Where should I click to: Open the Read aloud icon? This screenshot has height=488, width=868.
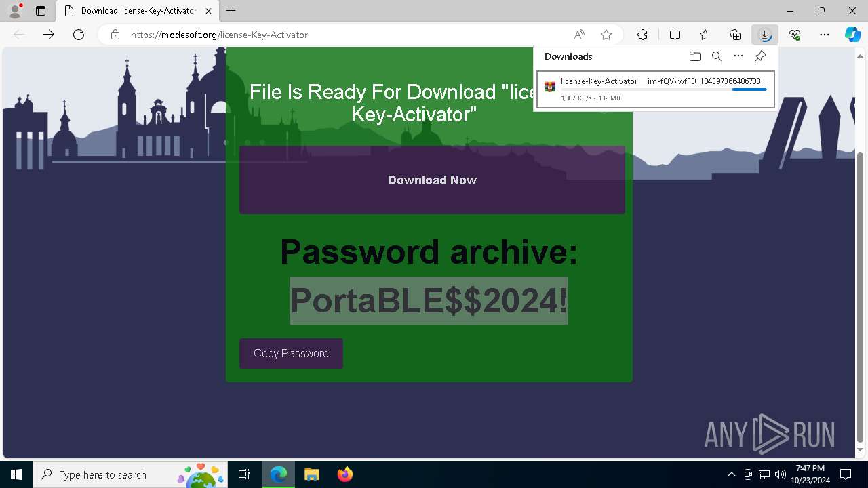coord(579,35)
